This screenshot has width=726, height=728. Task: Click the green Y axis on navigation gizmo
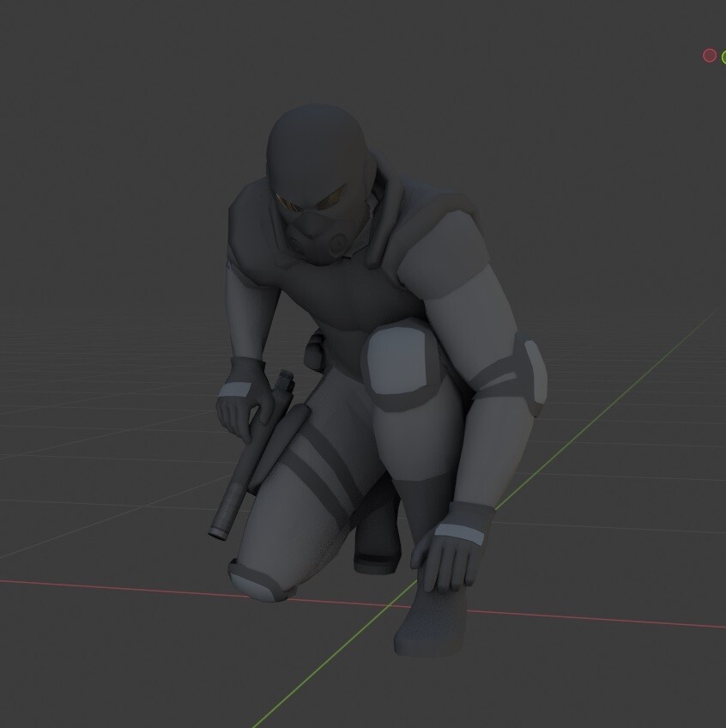tap(724, 57)
